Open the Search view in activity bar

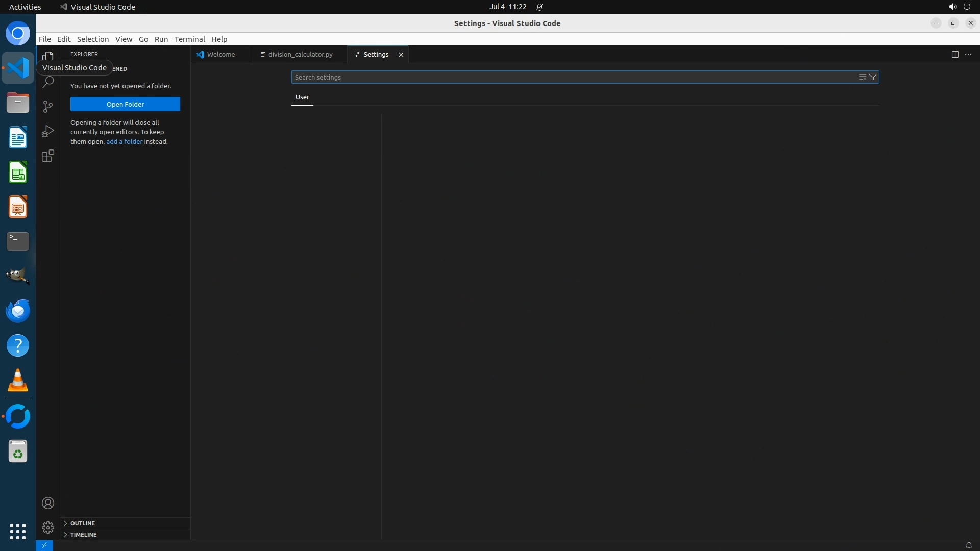48,82
